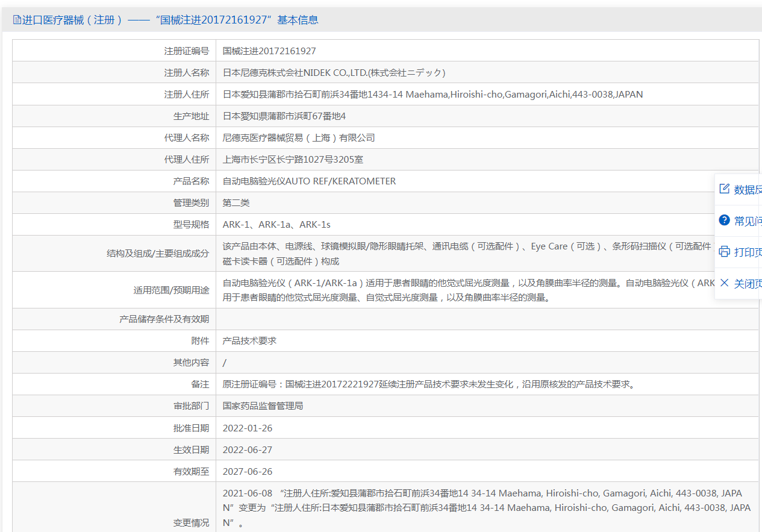Select the ARK-1、ARK-1a、ARK-1s model spec

coord(276,224)
